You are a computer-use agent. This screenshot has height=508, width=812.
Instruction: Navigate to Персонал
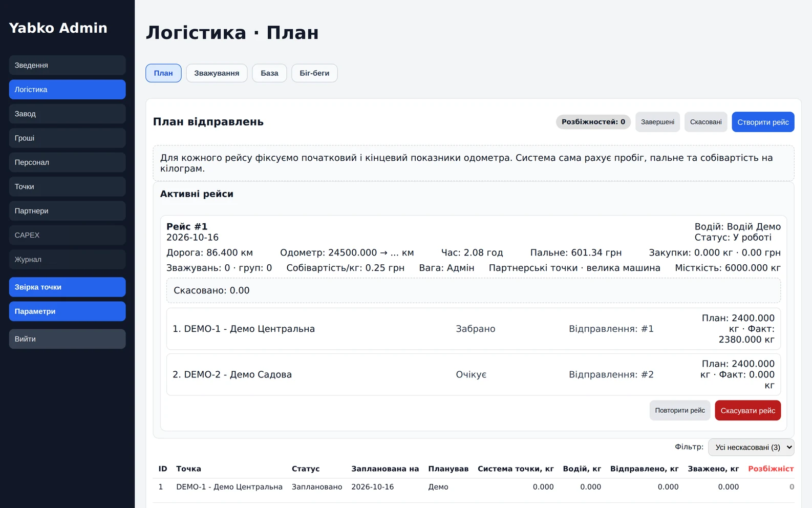[x=67, y=162]
